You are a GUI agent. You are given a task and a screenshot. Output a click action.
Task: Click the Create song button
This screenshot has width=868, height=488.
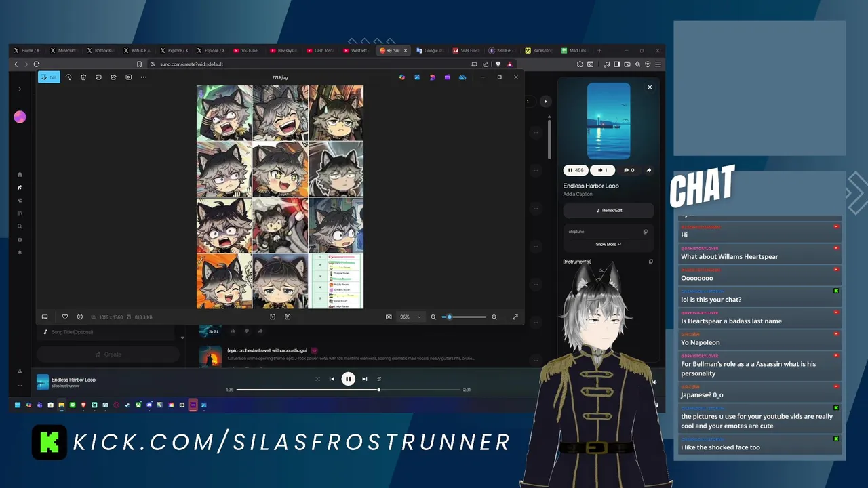tap(108, 354)
